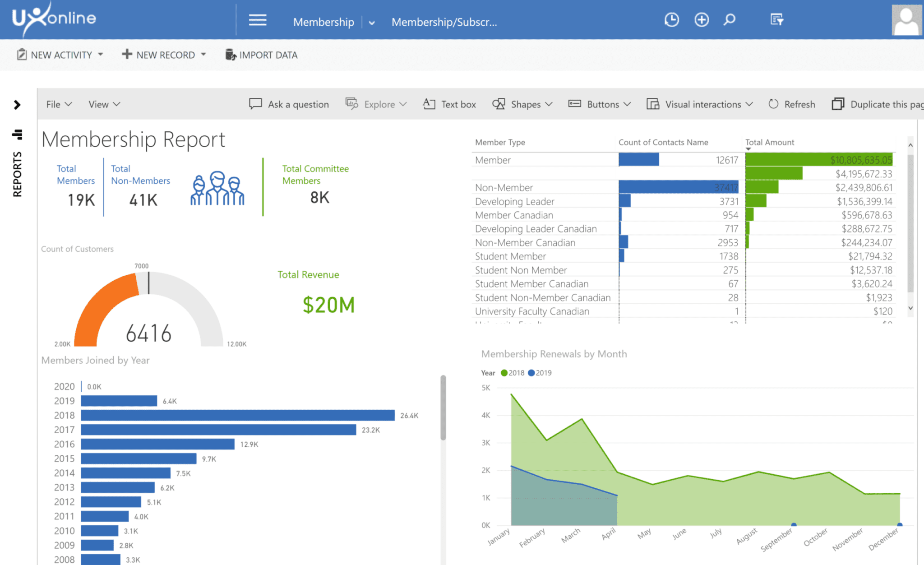
Task: Open the user profile avatar
Action: (x=907, y=20)
